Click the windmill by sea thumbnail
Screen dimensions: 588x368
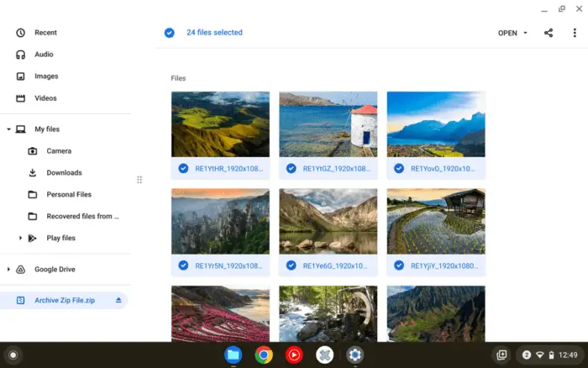[328, 124]
